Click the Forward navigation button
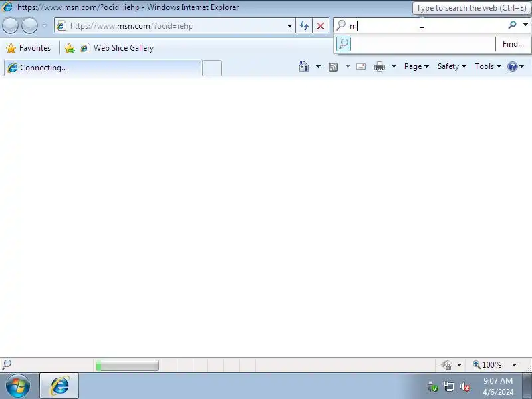532x399 pixels. [29, 25]
